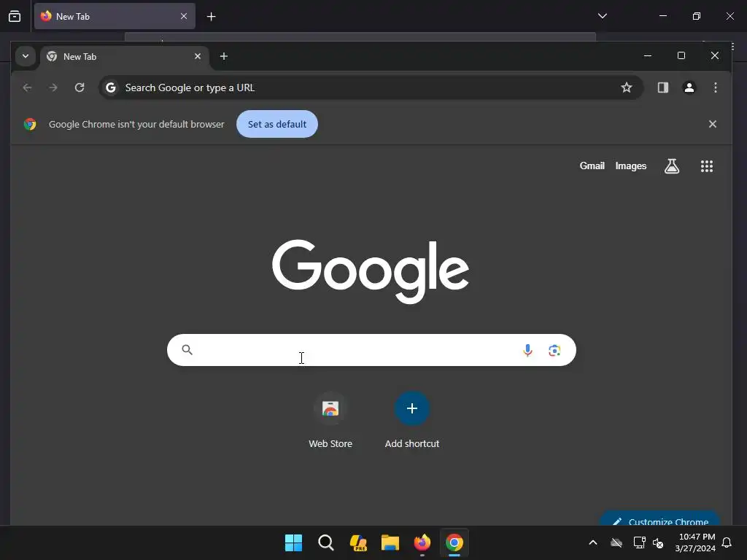Open Firefox list all tabs chevron

[x=602, y=16]
